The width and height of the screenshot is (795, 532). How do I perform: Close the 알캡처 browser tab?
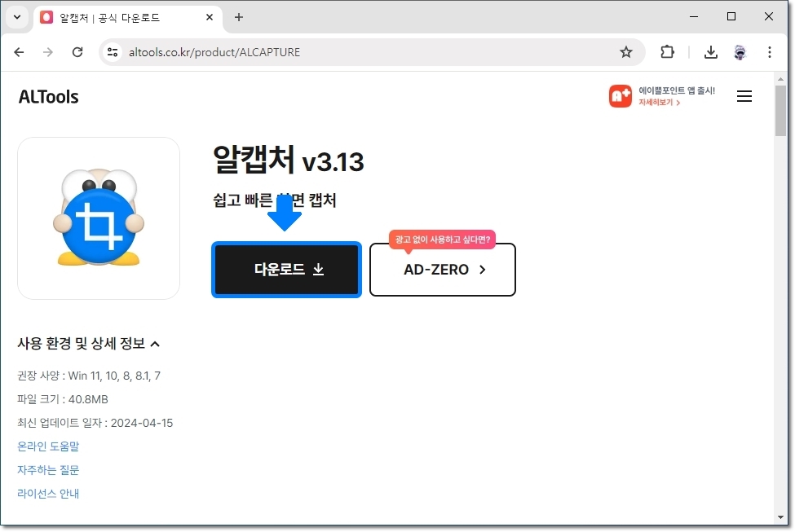pyautogui.click(x=210, y=17)
